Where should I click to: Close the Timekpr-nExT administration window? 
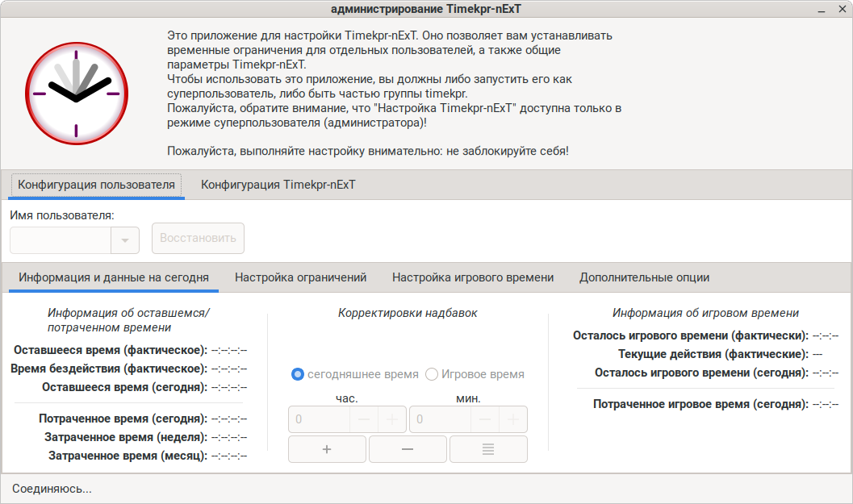coord(843,9)
